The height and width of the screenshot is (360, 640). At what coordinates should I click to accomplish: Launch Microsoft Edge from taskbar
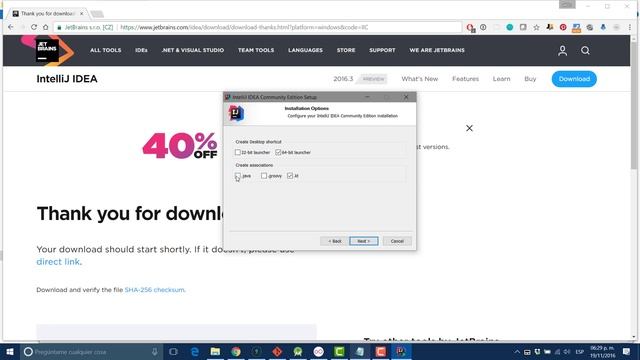[195, 351]
